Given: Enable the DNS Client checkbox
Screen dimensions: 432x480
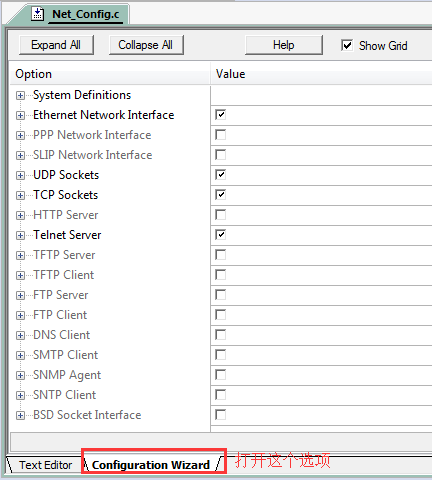Looking at the screenshot, I should (x=220, y=335).
